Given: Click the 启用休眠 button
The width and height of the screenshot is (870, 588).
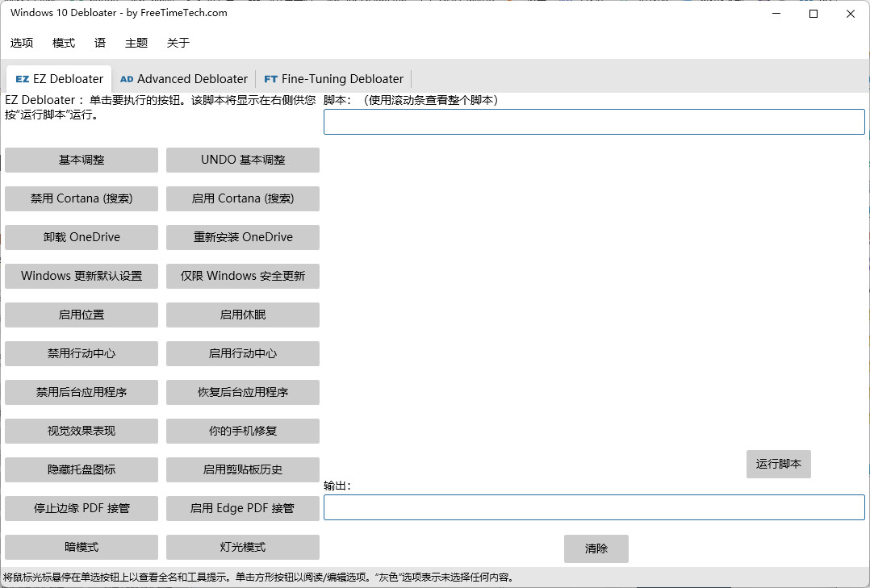Looking at the screenshot, I should pos(243,315).
